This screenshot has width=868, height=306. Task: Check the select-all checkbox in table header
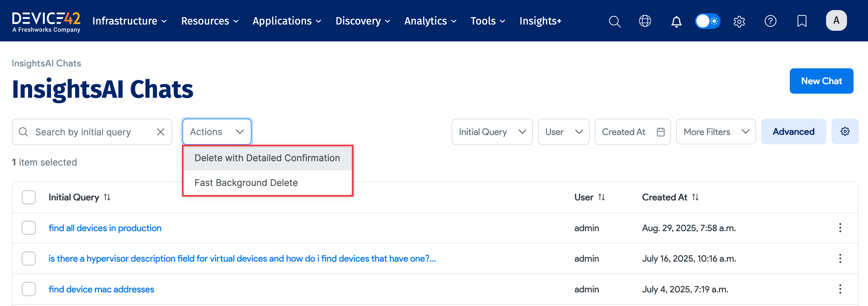tap(29, 197)
